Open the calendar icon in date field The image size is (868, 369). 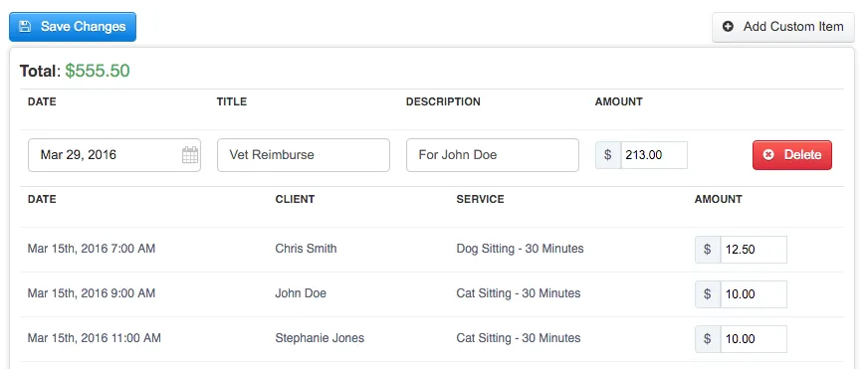(190, 155)
